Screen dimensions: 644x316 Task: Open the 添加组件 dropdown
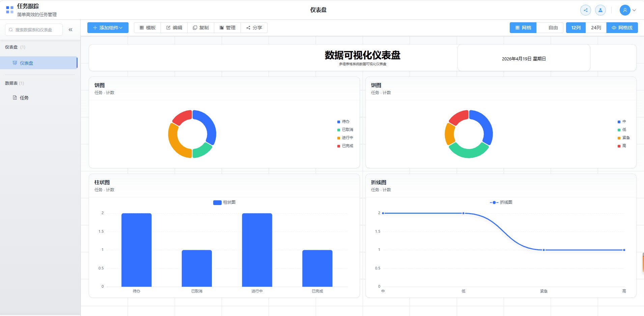tap(108, 28)
